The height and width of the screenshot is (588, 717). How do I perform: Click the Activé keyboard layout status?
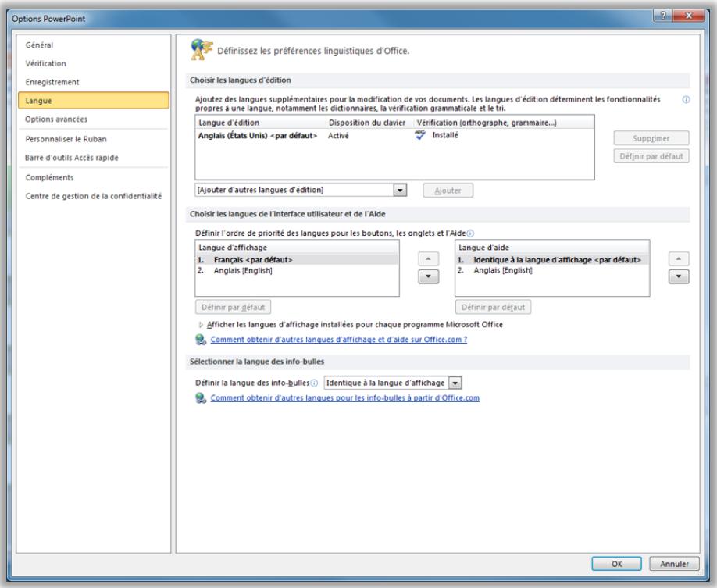(x=338, y=136)
